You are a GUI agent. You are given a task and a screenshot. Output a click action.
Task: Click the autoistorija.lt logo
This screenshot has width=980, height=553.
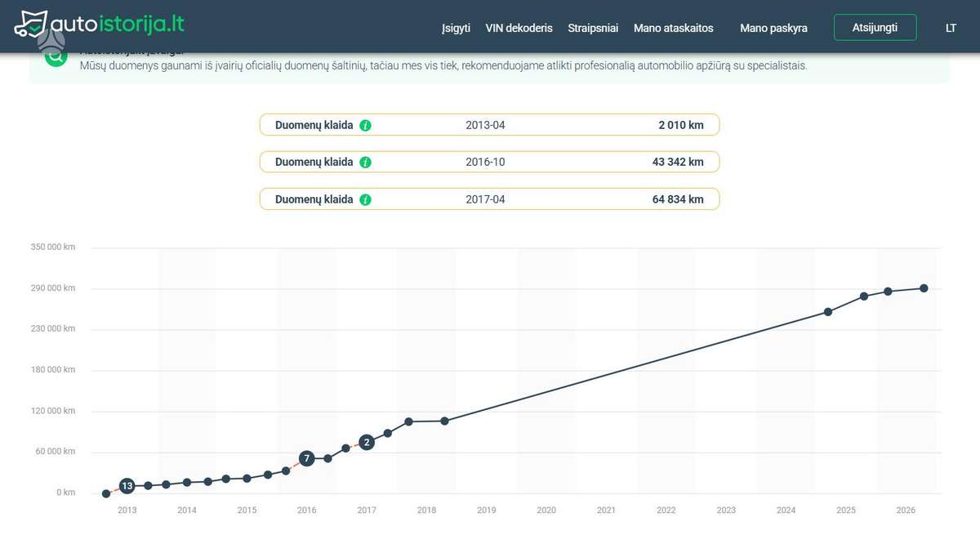tap(99, 25)
